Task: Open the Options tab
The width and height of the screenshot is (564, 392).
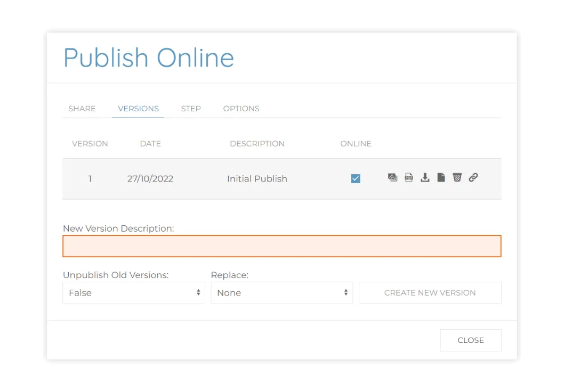Action: [x=241, y=109]
